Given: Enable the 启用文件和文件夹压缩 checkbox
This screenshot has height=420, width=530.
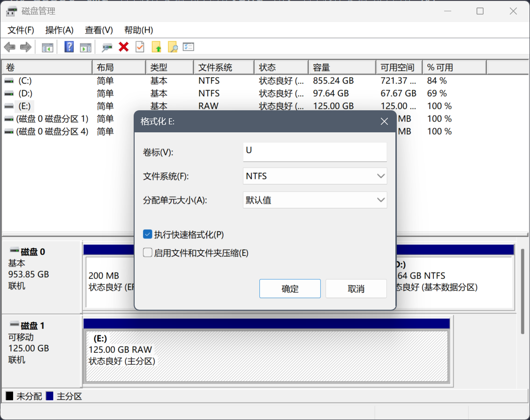Looking at the screenshot, I should point(148,253).
